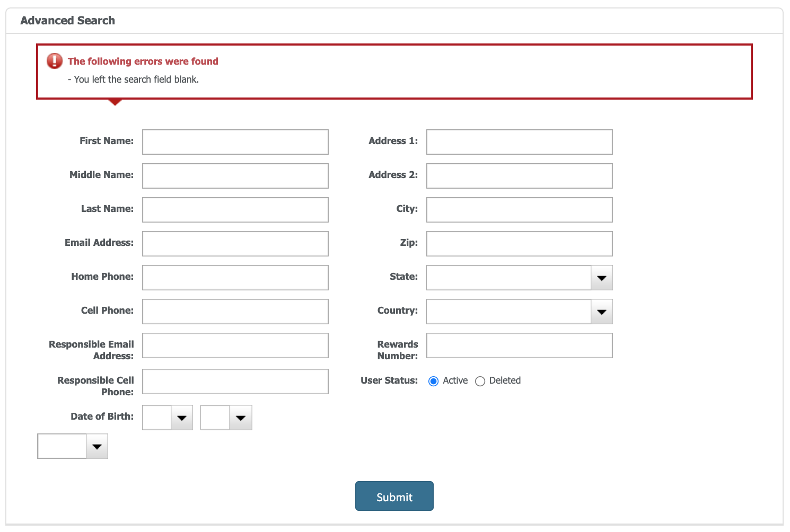790x532 pixels.
Task: Focus the Cell Phone field
Action: pos(235,312)
